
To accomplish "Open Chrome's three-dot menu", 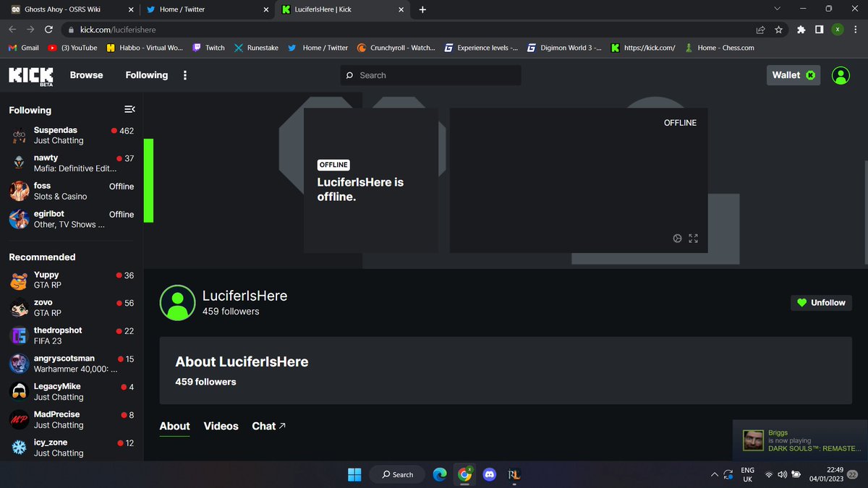I will [x=856, y=30].
